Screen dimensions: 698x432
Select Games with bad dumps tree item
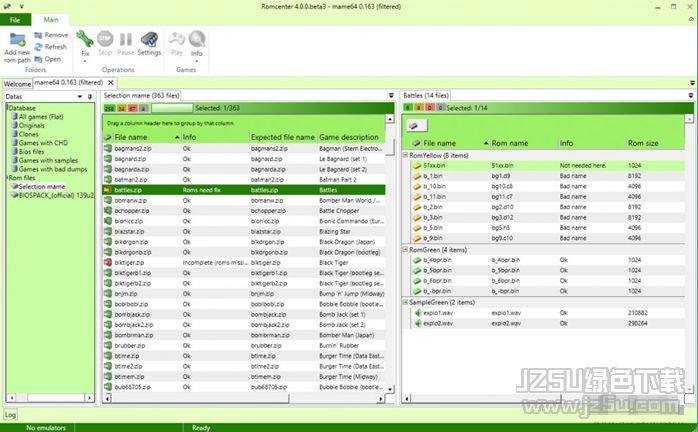(50, 170)
